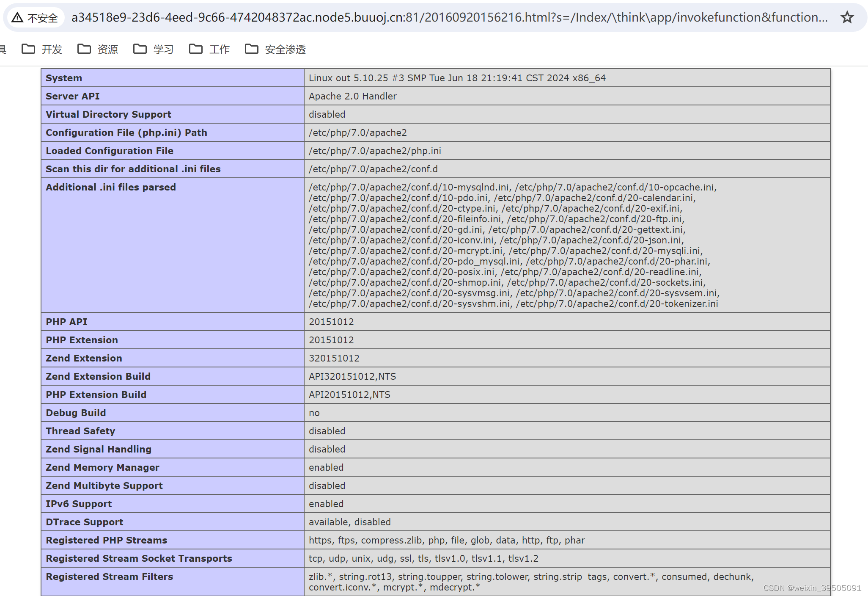Open the 安全渗透 bookmarks folder
Screen dimensions: 868x596
pos(275,50)
